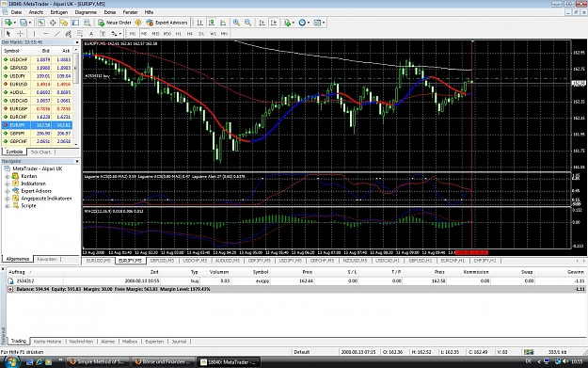Open the templates dropdown
This screenshot has height=368, width=588.
click(319, 23)
